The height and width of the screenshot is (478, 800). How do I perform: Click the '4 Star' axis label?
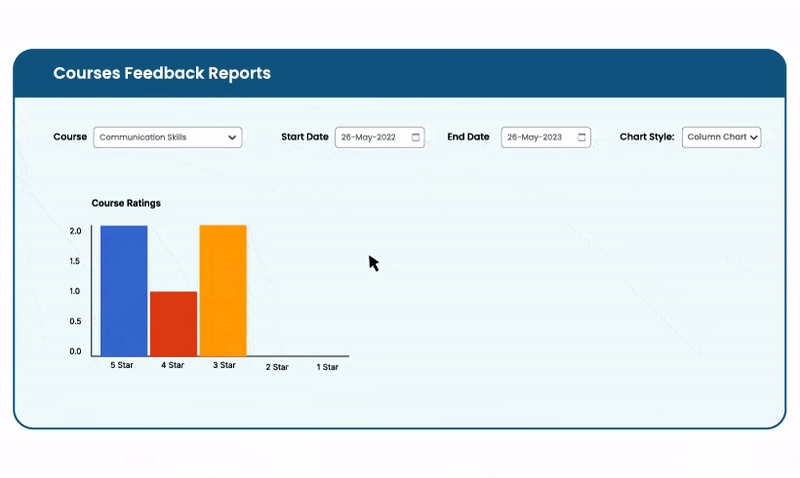(x=172, y=365)
